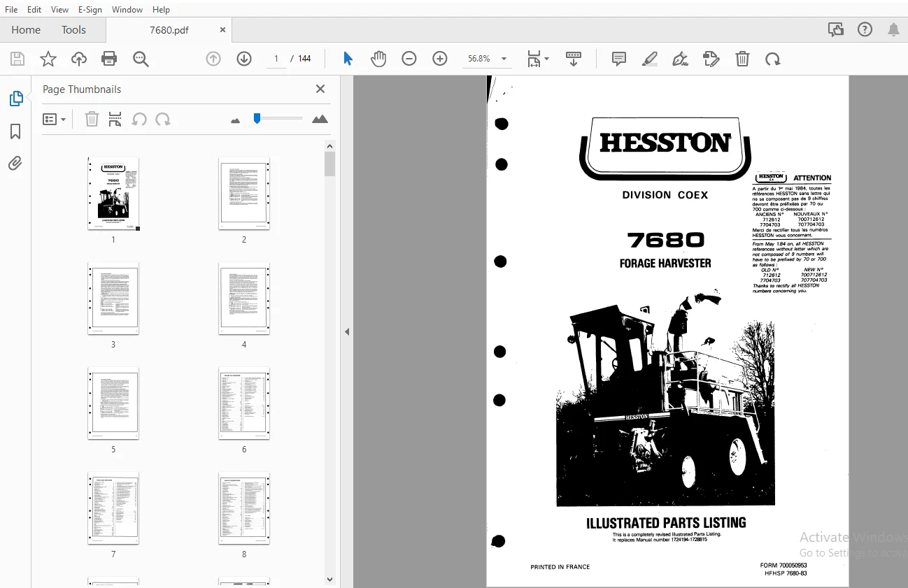
Task: Open the share and review chat icon
Action: pyautogui.click(x=835, y=29)
